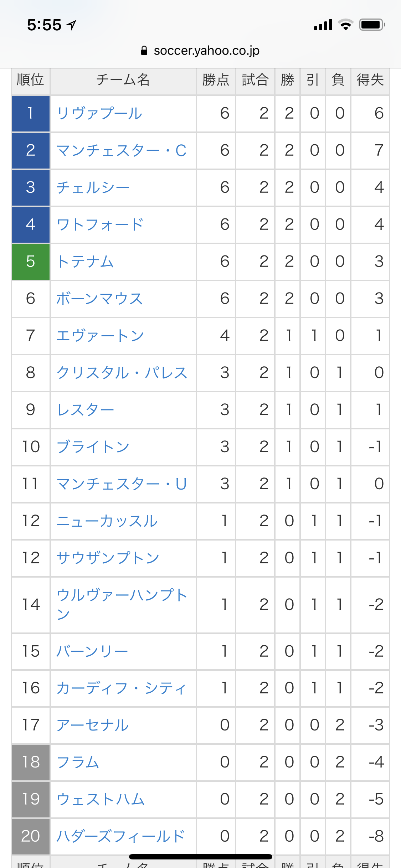Select the クリスタル・パレス link
Screen dimensions: 401x868
tap(122, 373)
